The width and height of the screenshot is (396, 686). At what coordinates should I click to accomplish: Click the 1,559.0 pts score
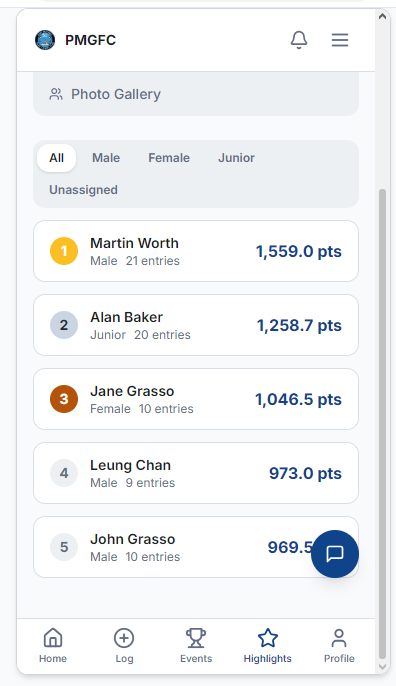pos(299,252)
